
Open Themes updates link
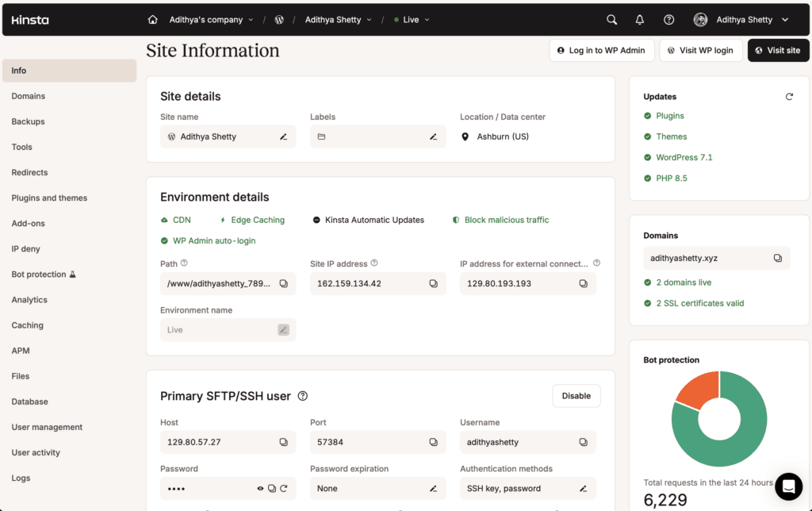click(x=671, y=136)
